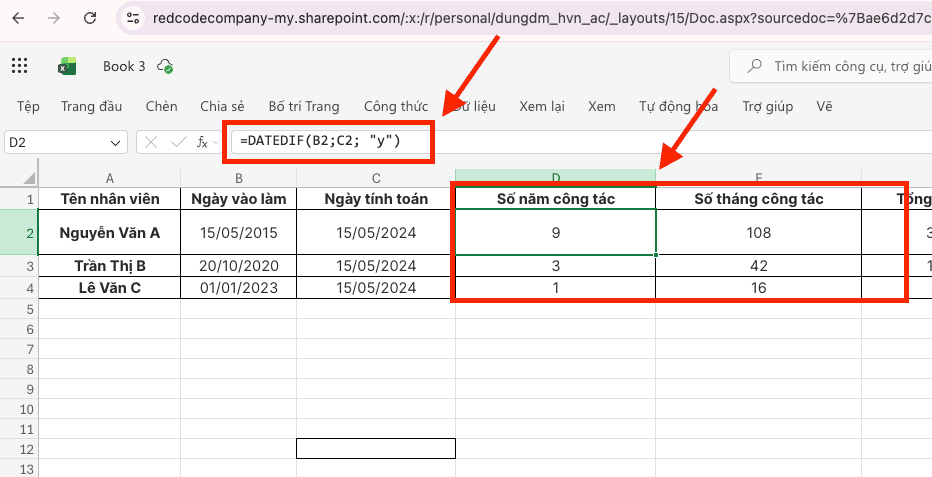This screenshot has width=932, height=477.
Task: Click the site info icon in address bar
Action: [134, 18]
